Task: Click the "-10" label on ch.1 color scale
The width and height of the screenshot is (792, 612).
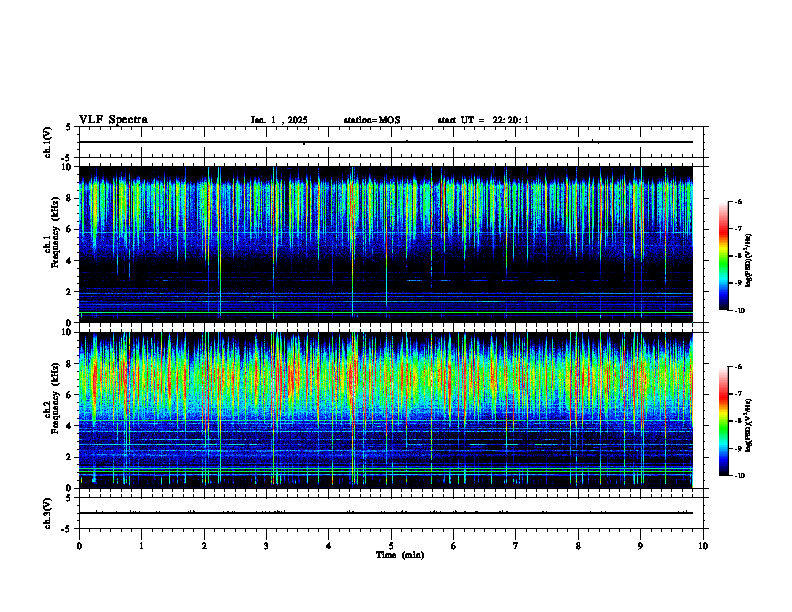Action: [x=739, y=311]
